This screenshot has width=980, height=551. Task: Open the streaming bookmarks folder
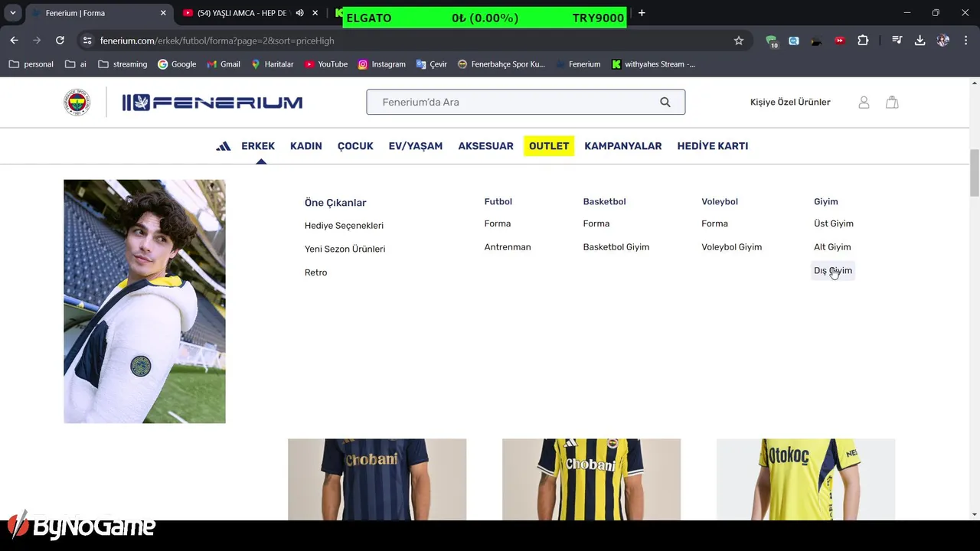coord(122,64)
